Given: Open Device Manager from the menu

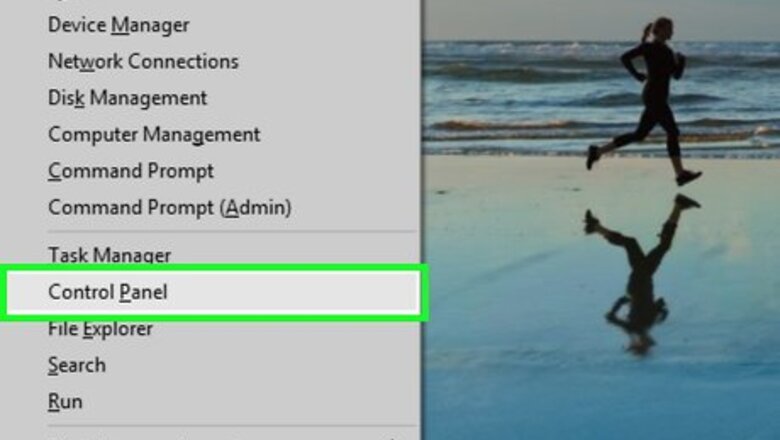Looking at the screenshot, I should (118, 25).
